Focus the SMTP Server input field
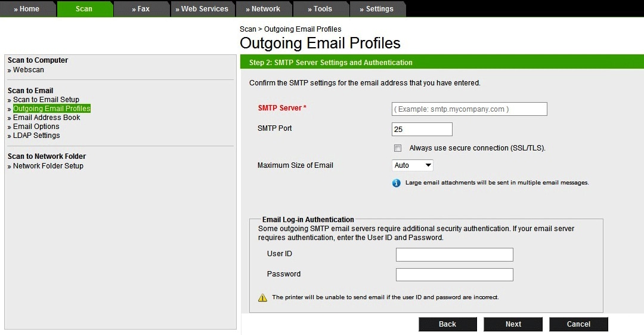The width and height of the screenshot is (644, 335). 469,109
